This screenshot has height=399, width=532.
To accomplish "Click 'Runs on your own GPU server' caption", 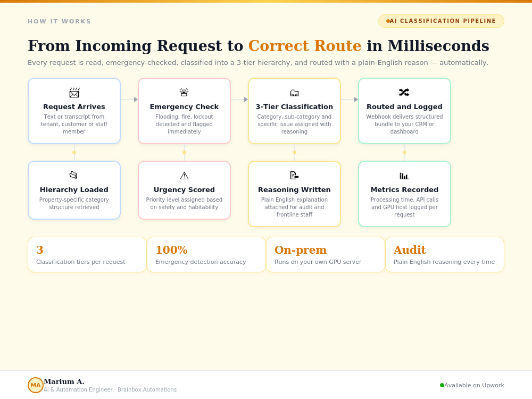I will click(x=318, y=262).
